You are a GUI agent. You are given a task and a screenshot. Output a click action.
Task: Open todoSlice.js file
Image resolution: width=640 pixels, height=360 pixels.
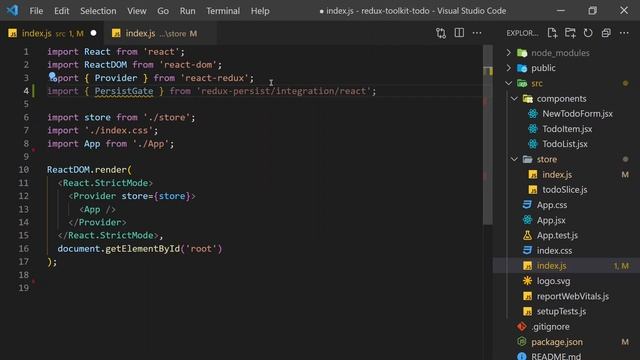click(564, 190)
